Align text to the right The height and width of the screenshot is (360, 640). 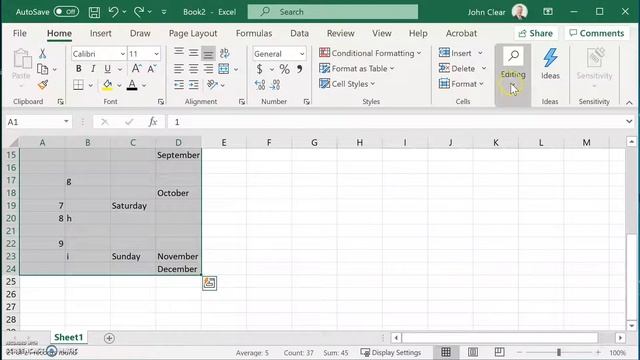coord(208,69)
